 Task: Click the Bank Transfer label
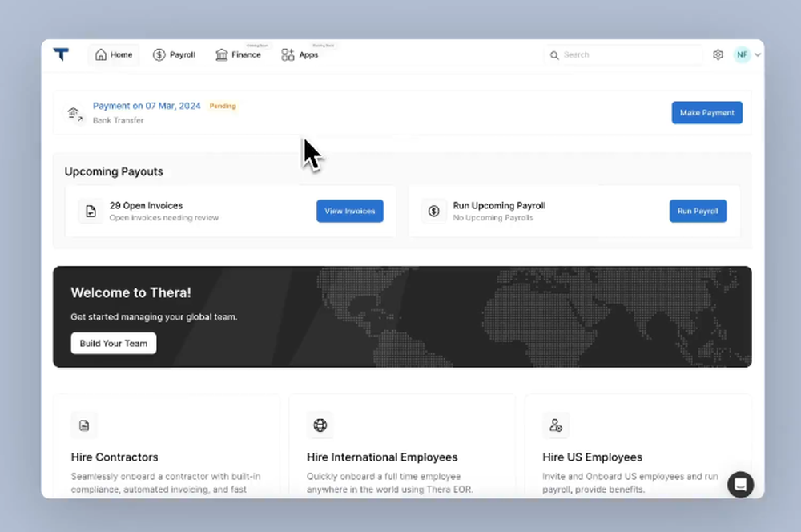pyautogui.click(x=118, y=120)
